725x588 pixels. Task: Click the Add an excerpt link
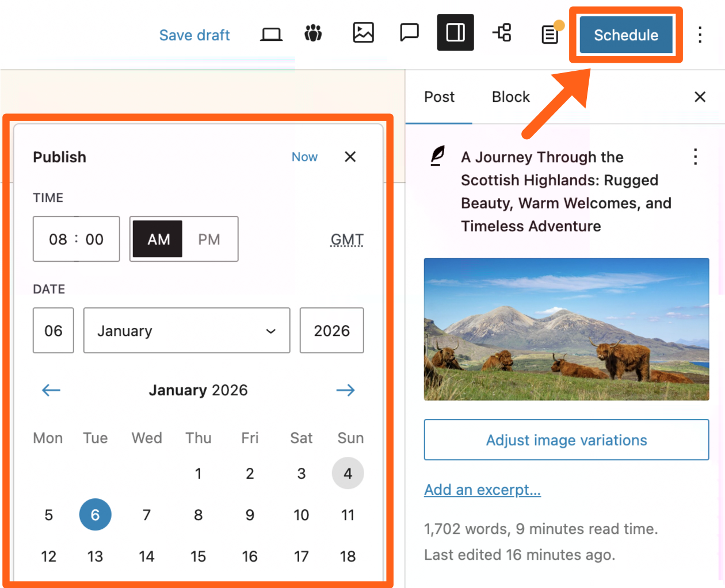482,490
